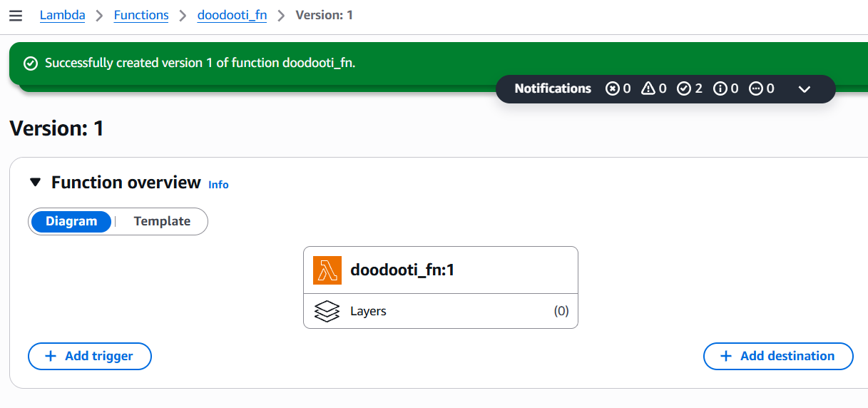Click the in-progress notifications ellipsis icon
Image resolution: width=868 pixels, height=408 pixels.
tap(756, 88)
